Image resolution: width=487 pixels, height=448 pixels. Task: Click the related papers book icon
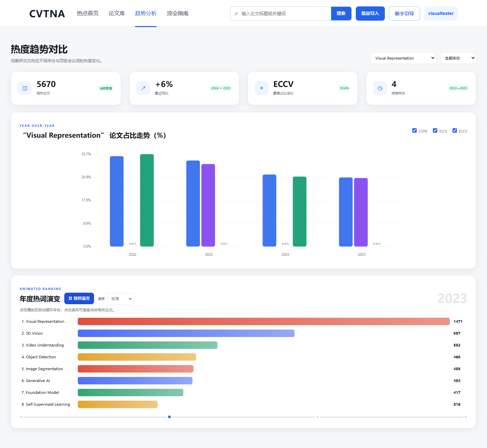25,88
